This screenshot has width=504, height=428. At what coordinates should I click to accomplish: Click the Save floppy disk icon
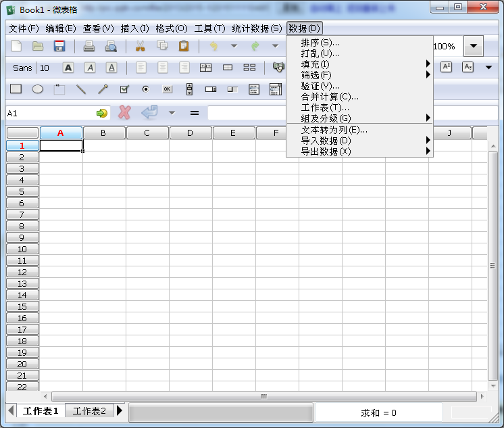click(x=59, y=46)
